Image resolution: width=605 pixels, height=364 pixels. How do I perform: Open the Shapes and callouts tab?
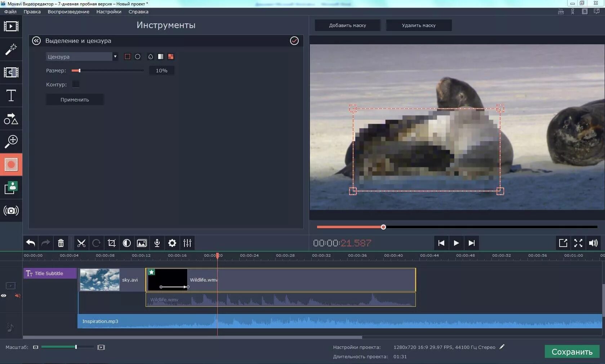[11, 118]
